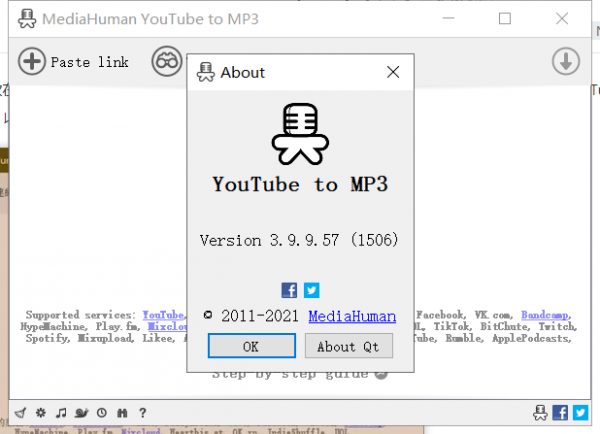Open settings via the gear icon
The width and height of the screenshot is (600, 434).
[41, 413]
